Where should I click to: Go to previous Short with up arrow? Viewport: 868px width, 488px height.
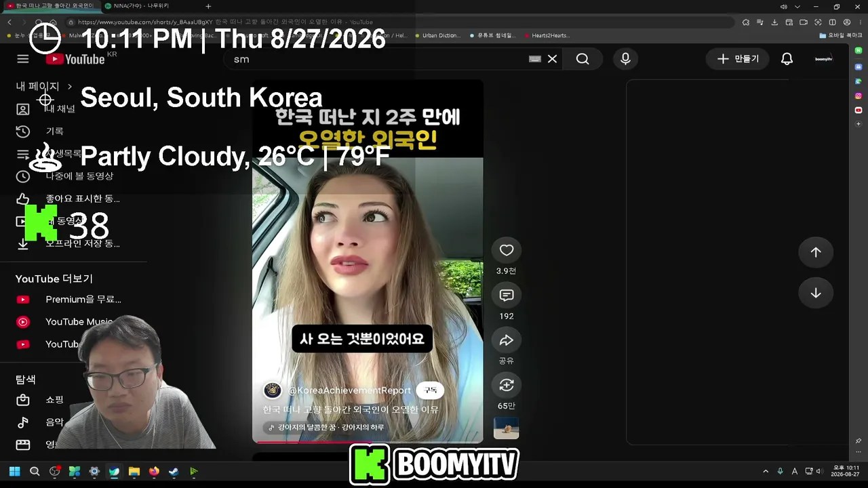point(816,252)
